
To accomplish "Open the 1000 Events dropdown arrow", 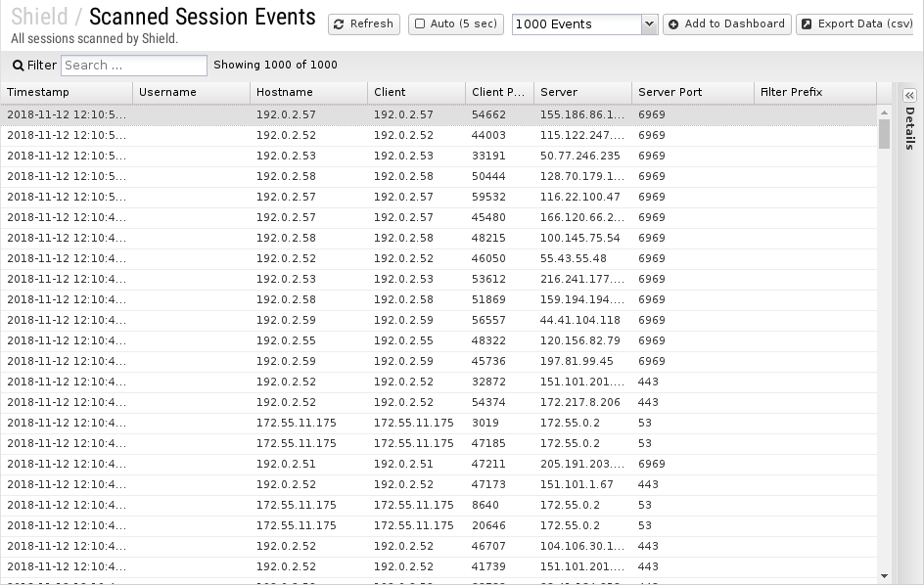I will tap(649, 24).
